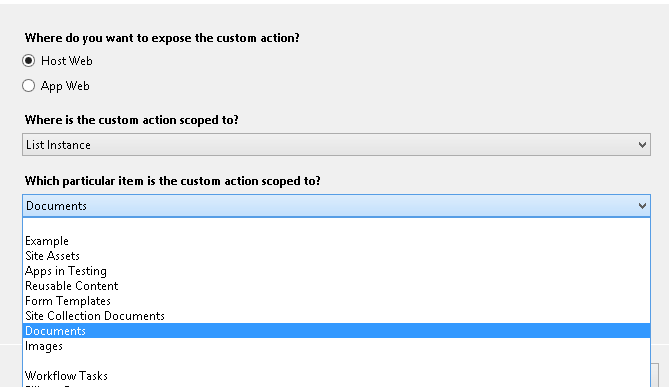Choose Workflow Tasks in the list

pyautogui.click(x=336, y=376)
